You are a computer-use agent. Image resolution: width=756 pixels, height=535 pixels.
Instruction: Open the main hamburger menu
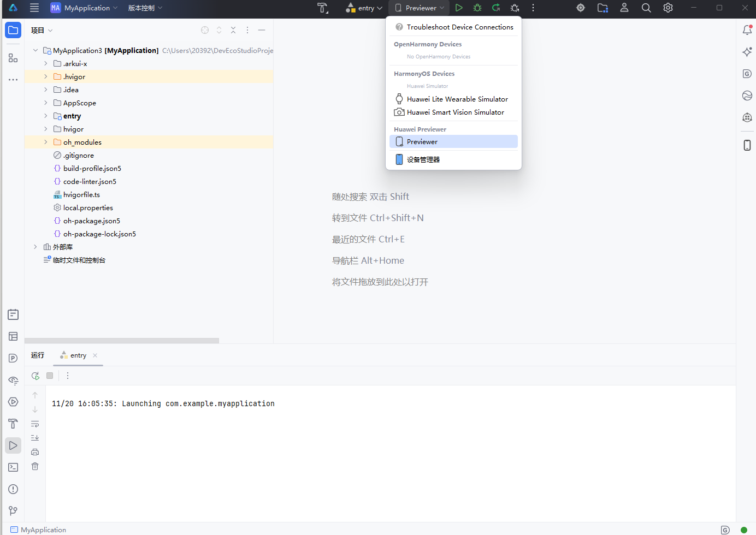coord(34,8)
